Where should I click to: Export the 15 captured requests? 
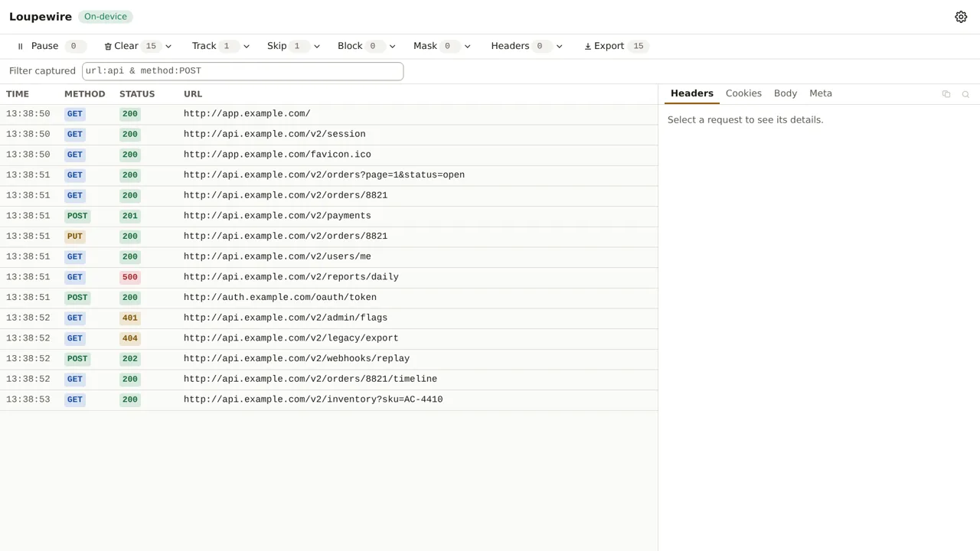coord(616,46)
